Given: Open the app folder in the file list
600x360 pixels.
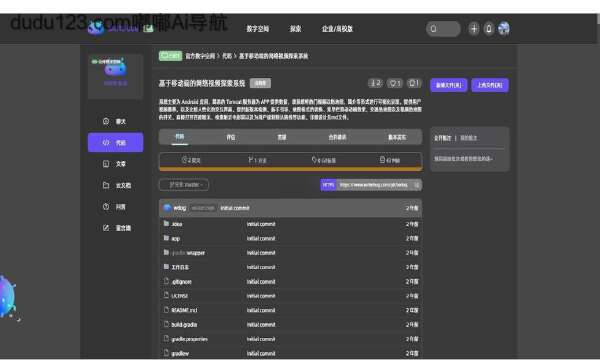Looking at the screenshot, I should (x=175, y=238).
